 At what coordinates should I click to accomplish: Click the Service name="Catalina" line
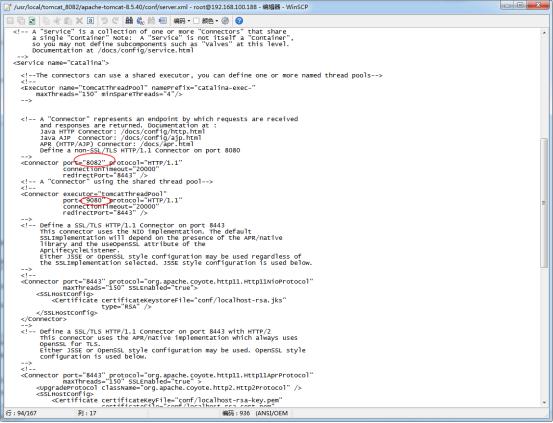(61, 63)
